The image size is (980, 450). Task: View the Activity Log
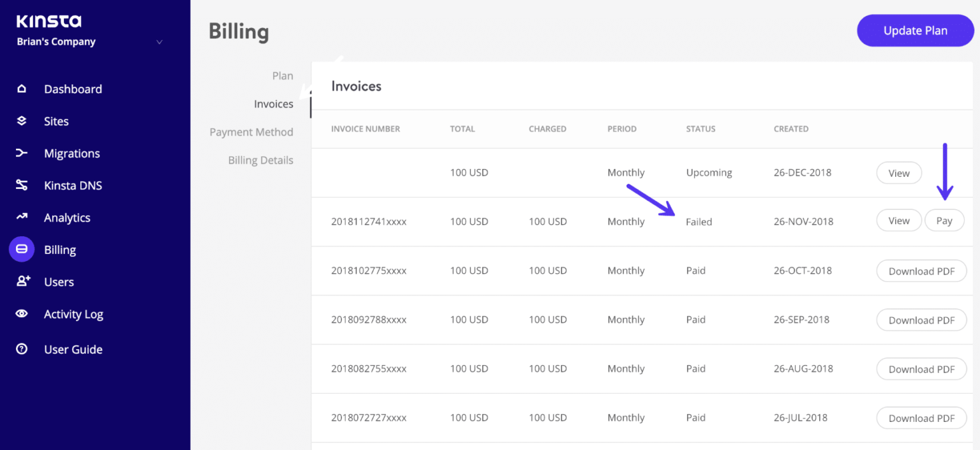pos(73,313)
